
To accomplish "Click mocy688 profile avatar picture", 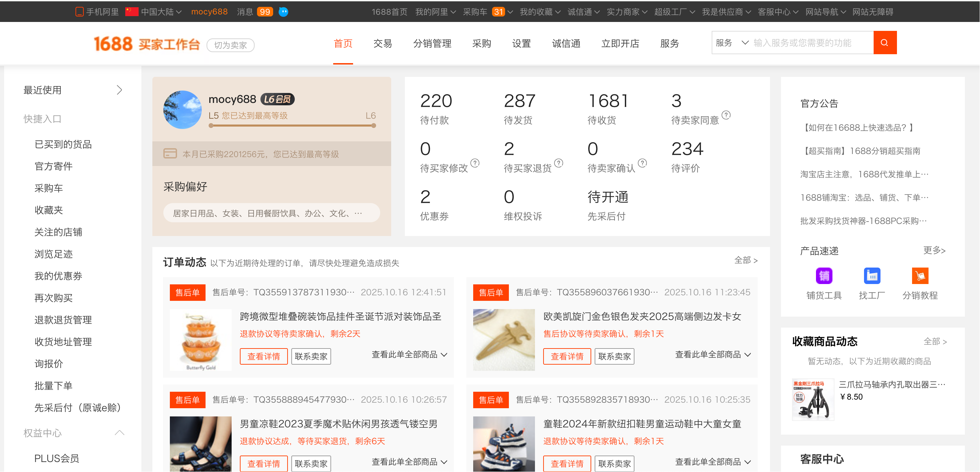I will coord(182,109).
